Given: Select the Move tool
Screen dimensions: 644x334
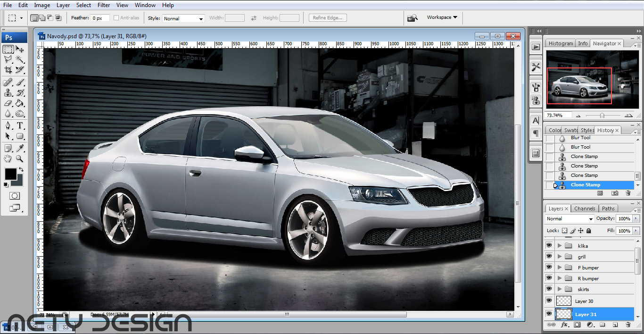Looking at the screenshot, I should tap(20, 50).
